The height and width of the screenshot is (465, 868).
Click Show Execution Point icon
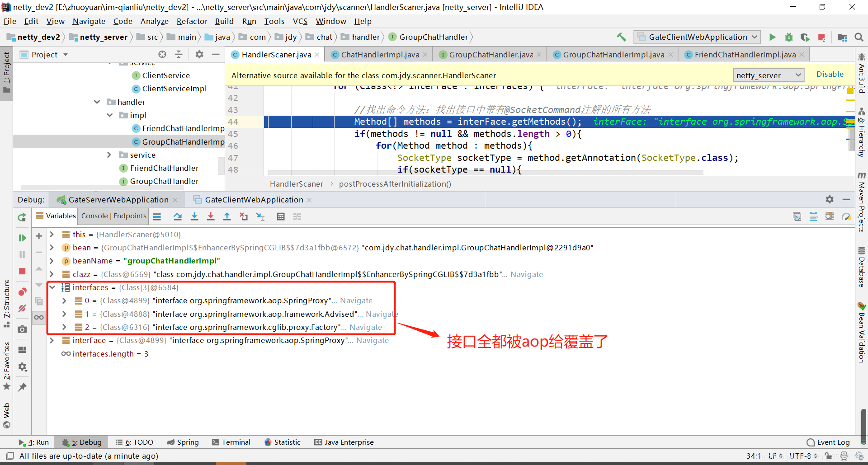click(157, 216)
